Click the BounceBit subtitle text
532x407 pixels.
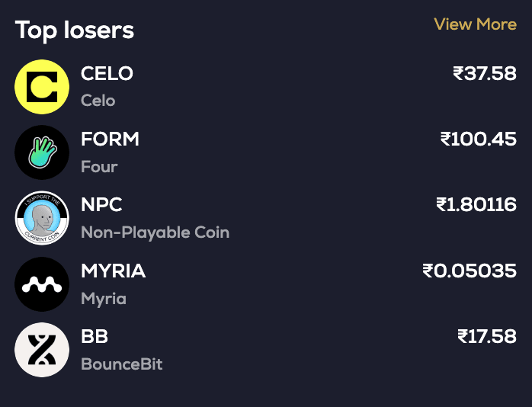tap(122, 364)
